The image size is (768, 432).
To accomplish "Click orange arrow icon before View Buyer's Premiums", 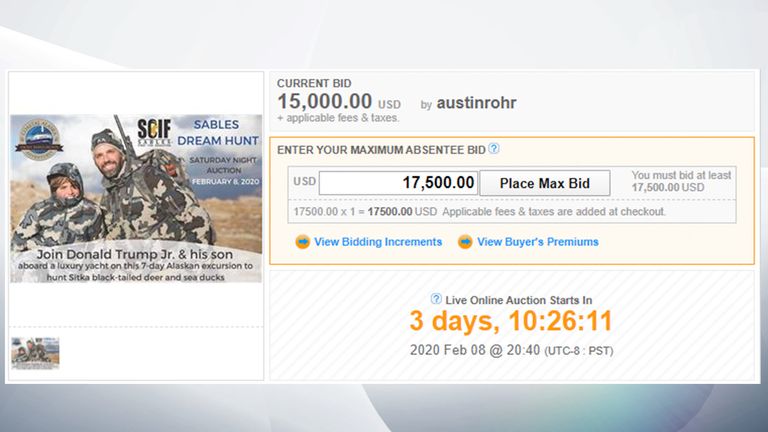I will coord(465,241).
